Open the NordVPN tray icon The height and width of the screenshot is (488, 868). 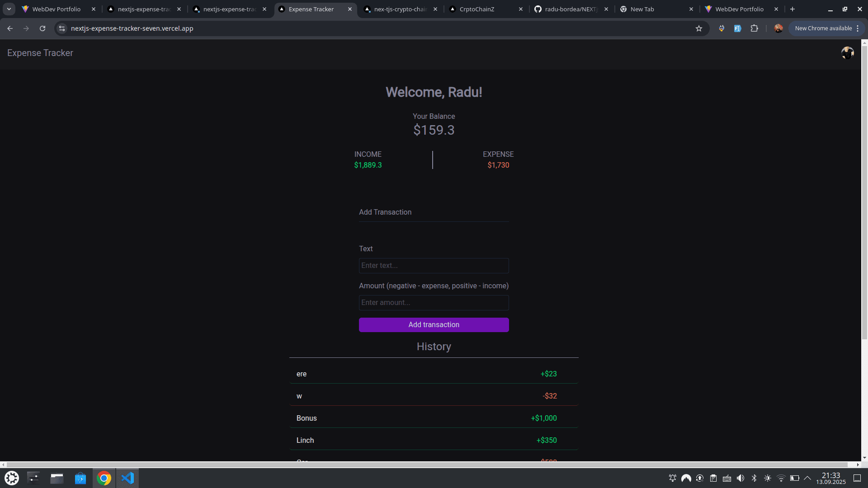point(686,478)
